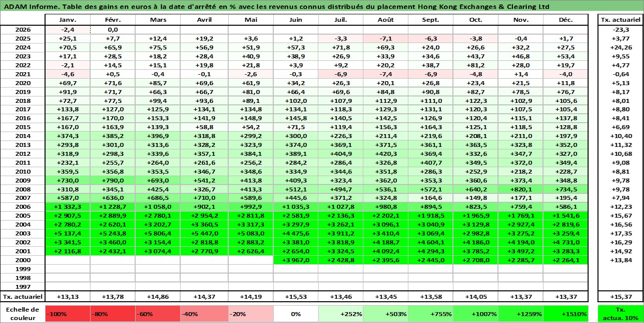Select the -60% color scale swatch
The width and height of the screenshot is (644, 323).
coord(157,314)
